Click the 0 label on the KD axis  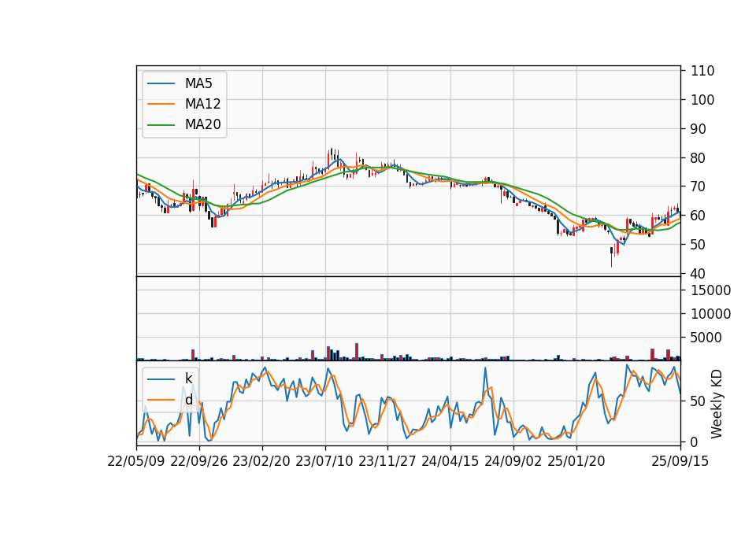coord(695,441)
